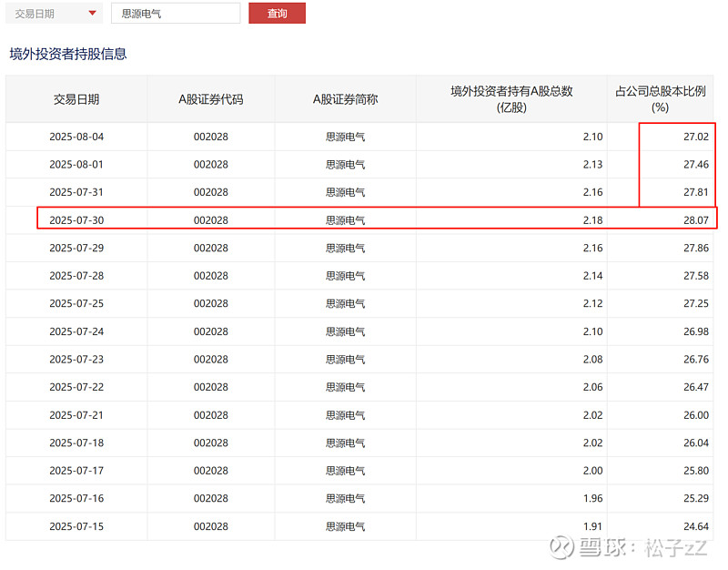This screenshot has height=570, width=728.
Task: Click holdings value 2.18 in 2025-07-30 row
Action: tap(593, 220)
